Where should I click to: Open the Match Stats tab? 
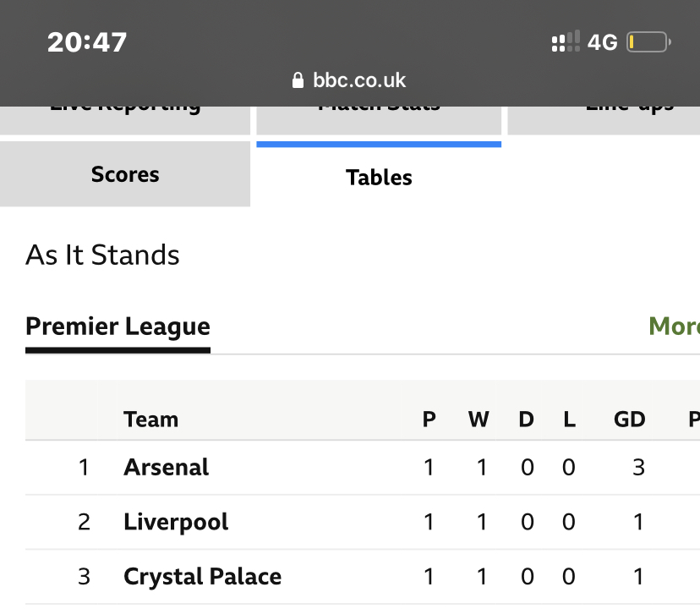pos(379,118)
